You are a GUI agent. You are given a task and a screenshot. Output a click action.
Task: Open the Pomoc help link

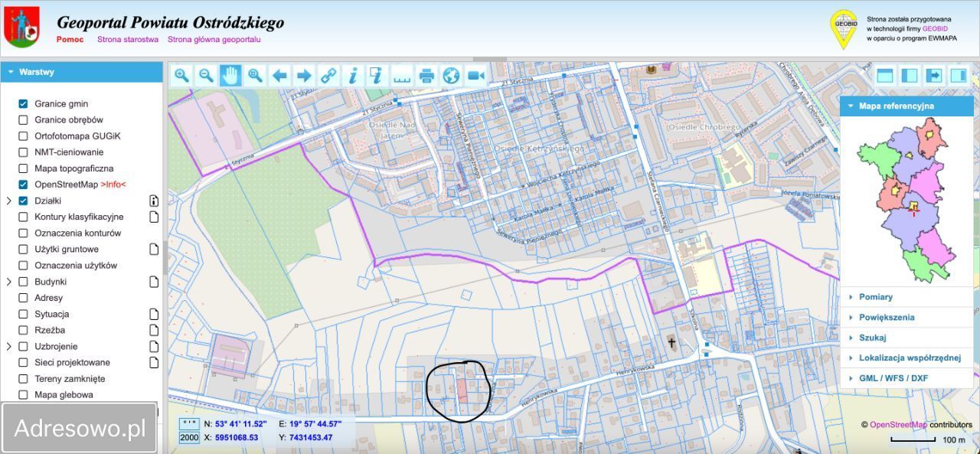click(x=70, y=39)
